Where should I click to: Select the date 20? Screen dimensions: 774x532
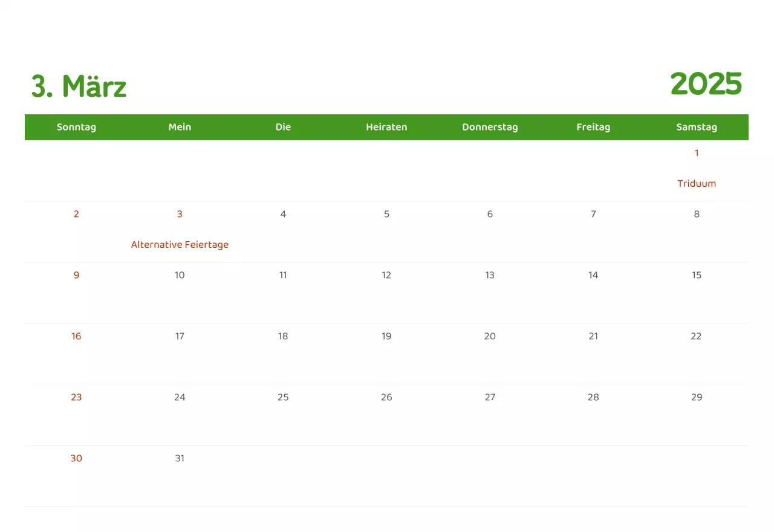click(x=490, y=336)
